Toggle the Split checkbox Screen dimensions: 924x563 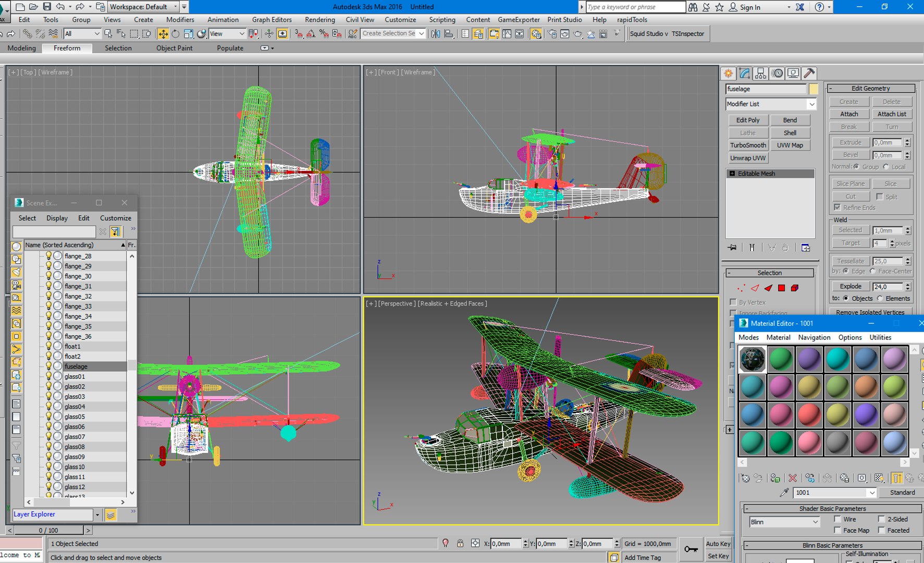point(880,197)
